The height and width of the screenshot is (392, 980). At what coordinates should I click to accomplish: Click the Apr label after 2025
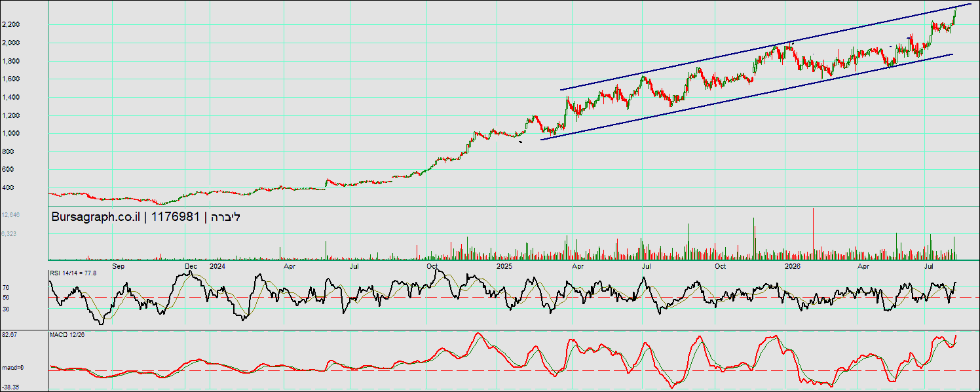tap(578, 267)
